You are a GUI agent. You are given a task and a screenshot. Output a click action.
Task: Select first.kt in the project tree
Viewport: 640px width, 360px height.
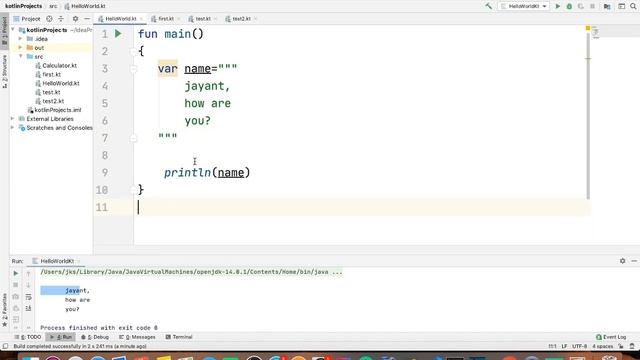click(x=48, y=74)
